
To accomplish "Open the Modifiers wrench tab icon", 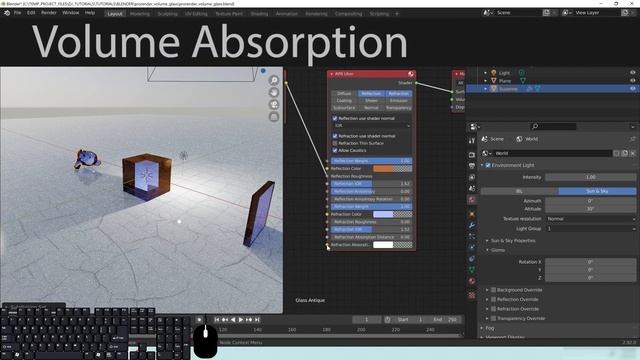I will click(472, 225).
